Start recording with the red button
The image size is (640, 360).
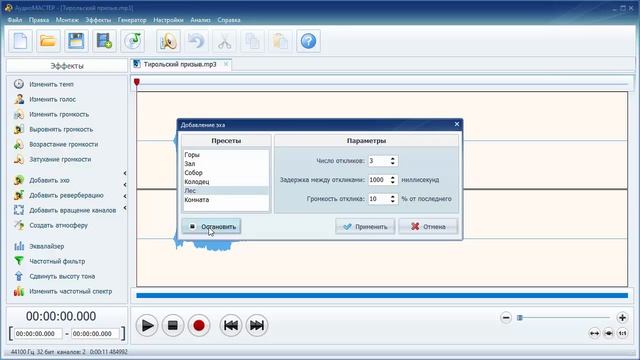pos(199,325)
